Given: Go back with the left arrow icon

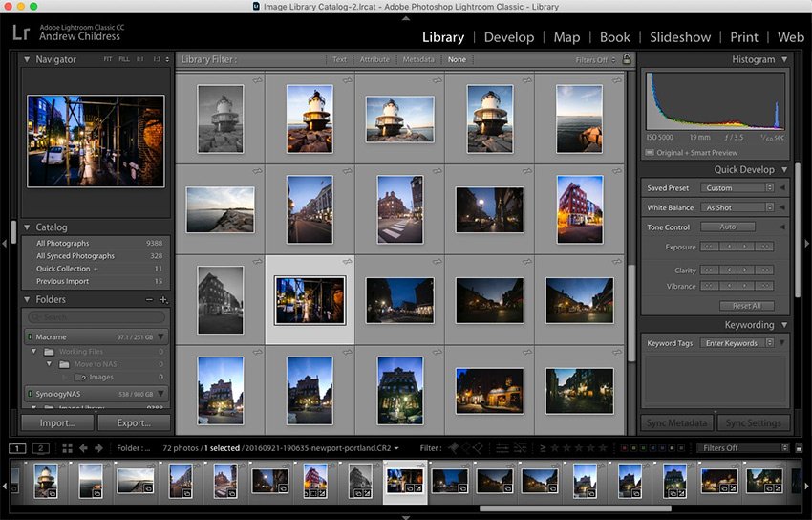Looking at the screenshot, I should (84, 447).
